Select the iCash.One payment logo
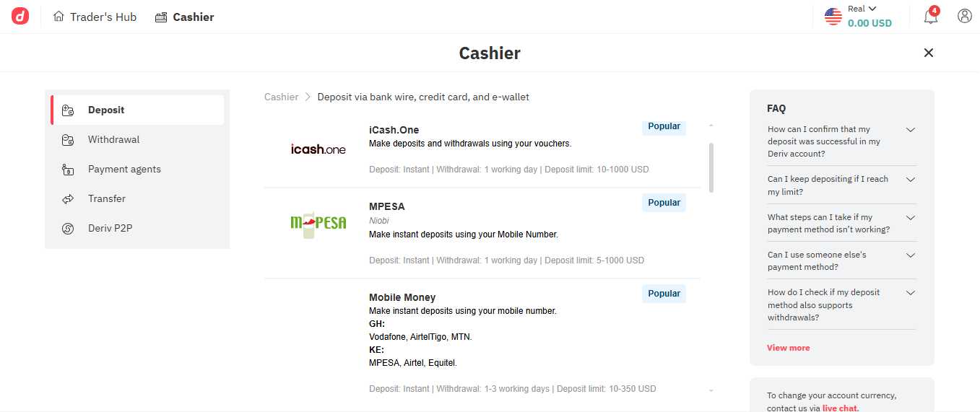The width and height of the screenshot is (980, 412). tap(318, 149)
